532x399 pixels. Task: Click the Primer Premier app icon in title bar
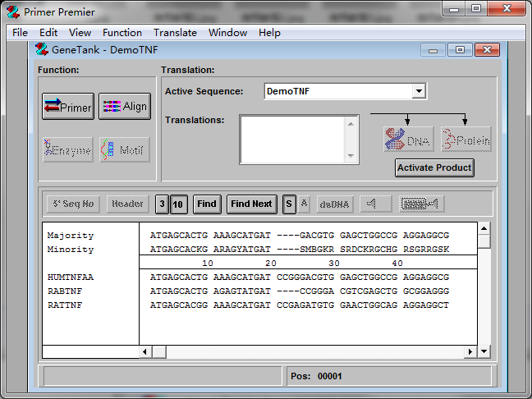[12, 11]
